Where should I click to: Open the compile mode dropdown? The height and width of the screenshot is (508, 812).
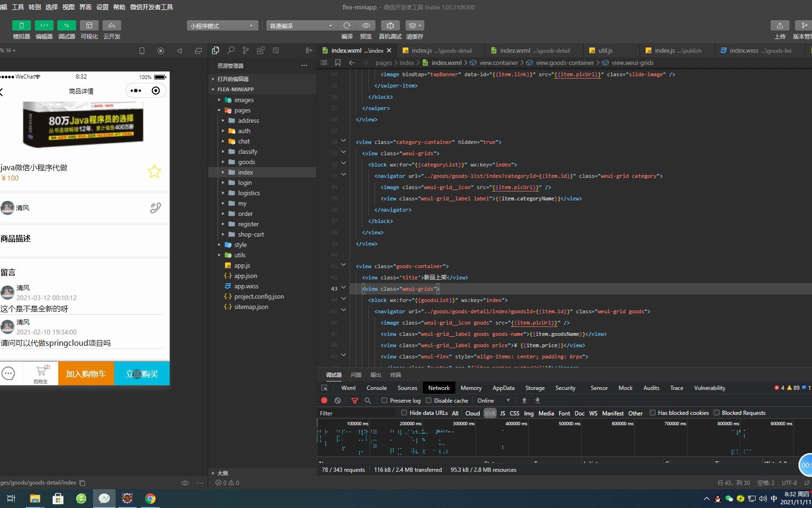coord(302,26)
